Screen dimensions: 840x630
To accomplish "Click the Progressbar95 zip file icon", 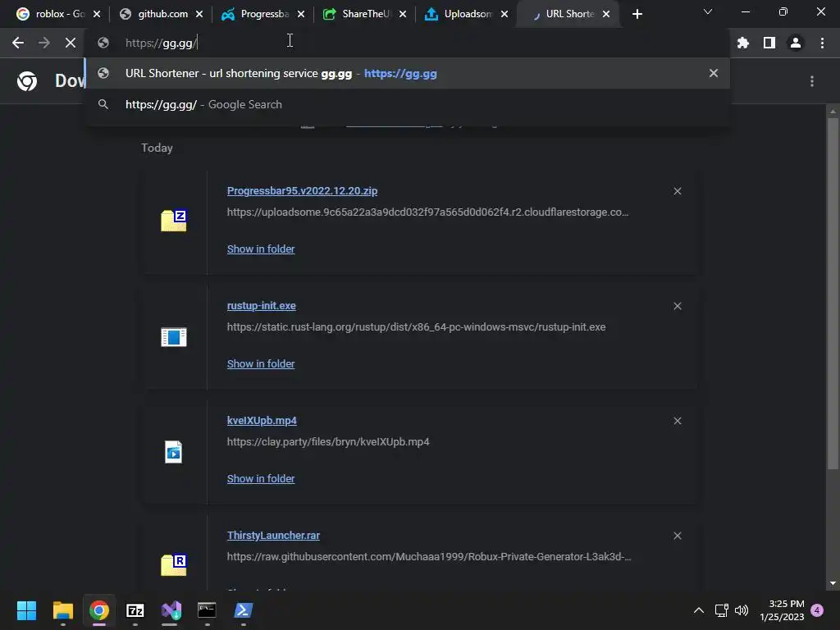I will point(174,220).
